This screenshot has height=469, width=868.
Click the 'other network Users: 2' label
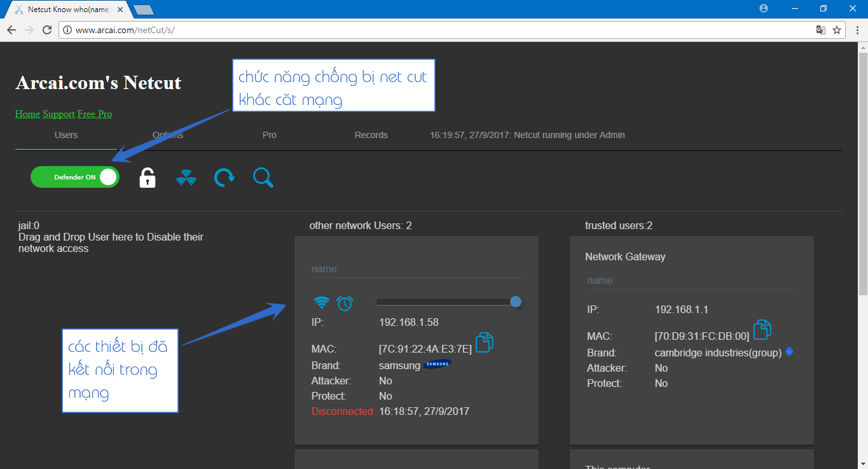pyautogui.click(x=361, y=225)
